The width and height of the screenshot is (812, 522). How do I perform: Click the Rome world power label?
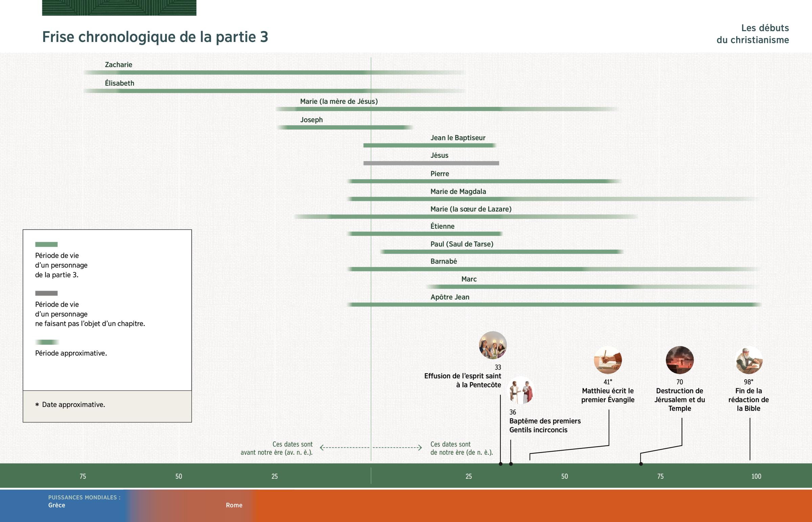234,505
